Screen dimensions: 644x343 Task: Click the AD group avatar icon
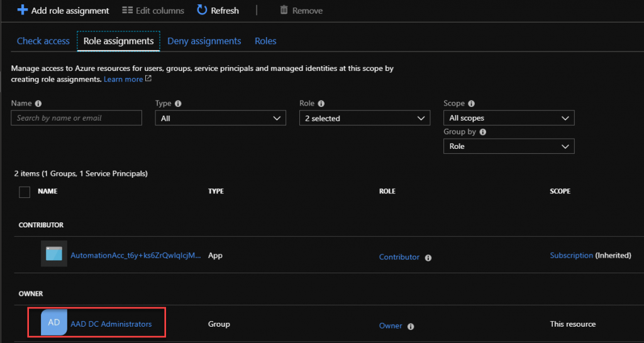(54, 322)
